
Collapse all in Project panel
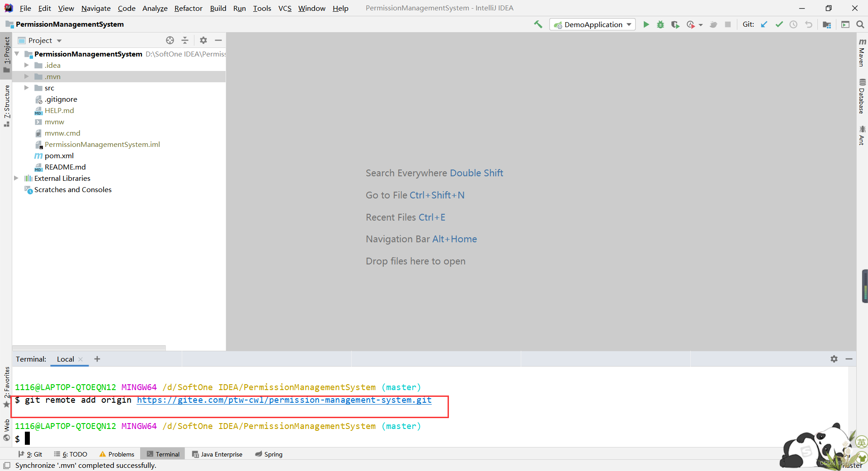(x=185, y=40)
